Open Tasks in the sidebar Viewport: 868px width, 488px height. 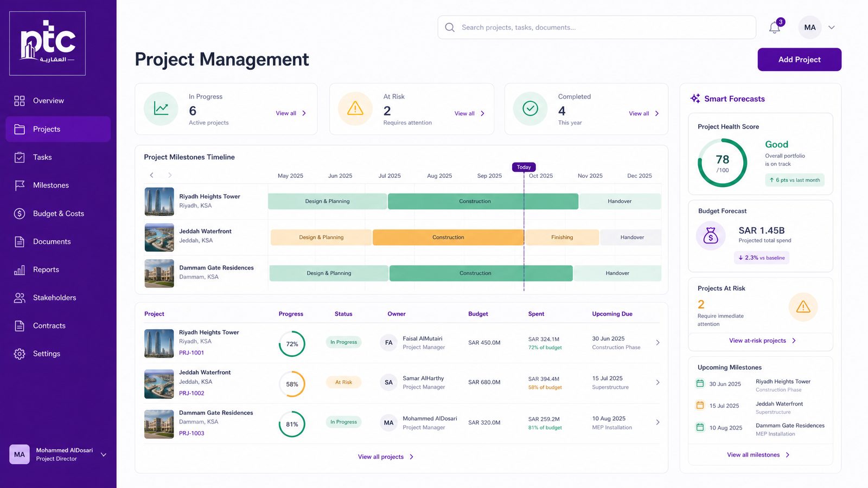58,157
